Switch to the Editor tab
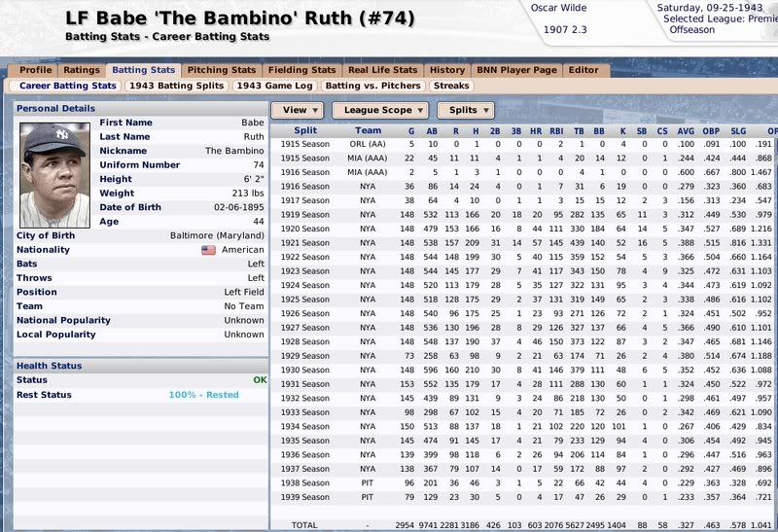Viewport: 778px width, 532px height. (x=583, y=70)
